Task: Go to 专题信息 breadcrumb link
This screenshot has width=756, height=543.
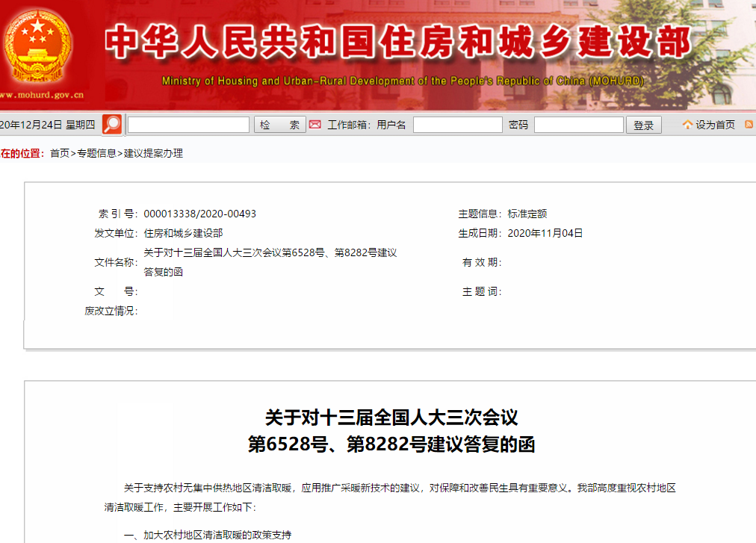Action: [97, 153]
